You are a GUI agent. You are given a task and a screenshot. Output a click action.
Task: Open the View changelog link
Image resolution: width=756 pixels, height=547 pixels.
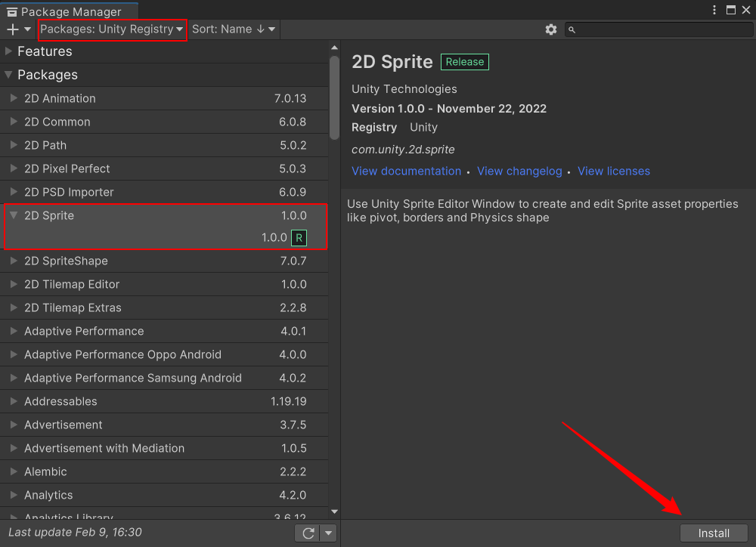tap(519, 171)
